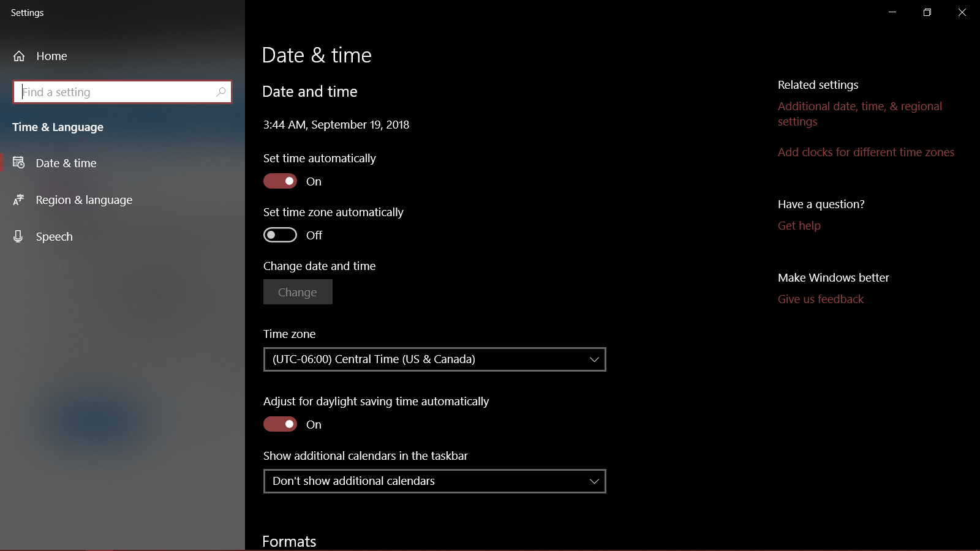Go to Home in Settings
The height and width of the screenshot is (551, 980).
(x=123, y=56)
